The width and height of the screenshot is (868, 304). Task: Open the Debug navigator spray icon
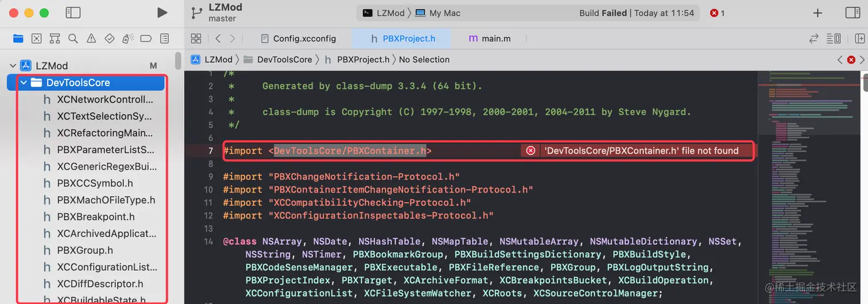pyautogui.click(x=128, y=39)
